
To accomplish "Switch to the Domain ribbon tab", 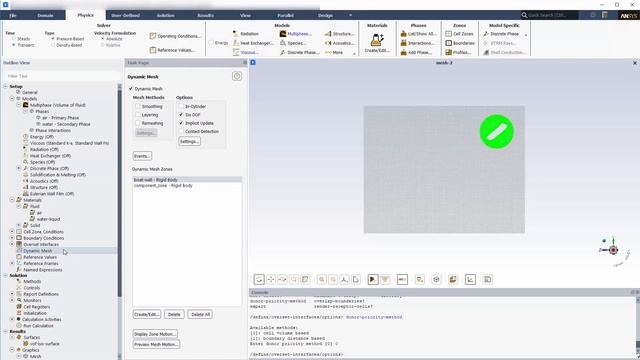I will click(45, 15).
